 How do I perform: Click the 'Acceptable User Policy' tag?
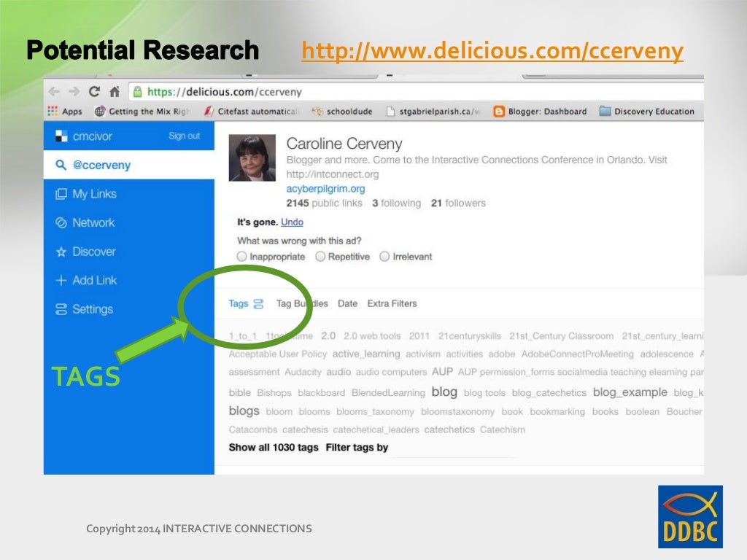coord(278,354)
